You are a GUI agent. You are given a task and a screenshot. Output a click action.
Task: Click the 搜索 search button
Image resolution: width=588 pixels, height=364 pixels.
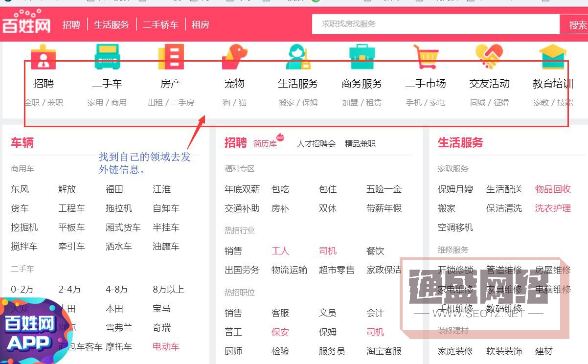tap(578, 24)
